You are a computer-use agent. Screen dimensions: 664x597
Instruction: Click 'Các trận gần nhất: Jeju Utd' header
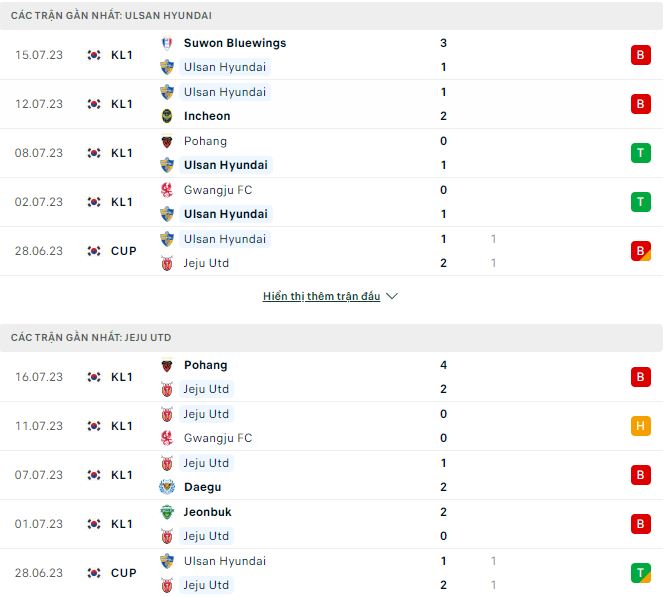[x=91, y=338]
